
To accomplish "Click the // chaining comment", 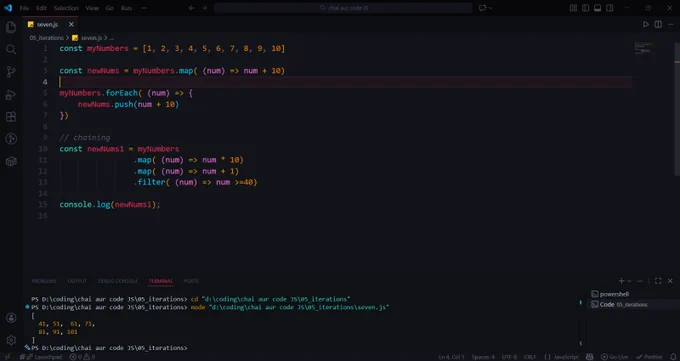I will (x=85, y=138).
